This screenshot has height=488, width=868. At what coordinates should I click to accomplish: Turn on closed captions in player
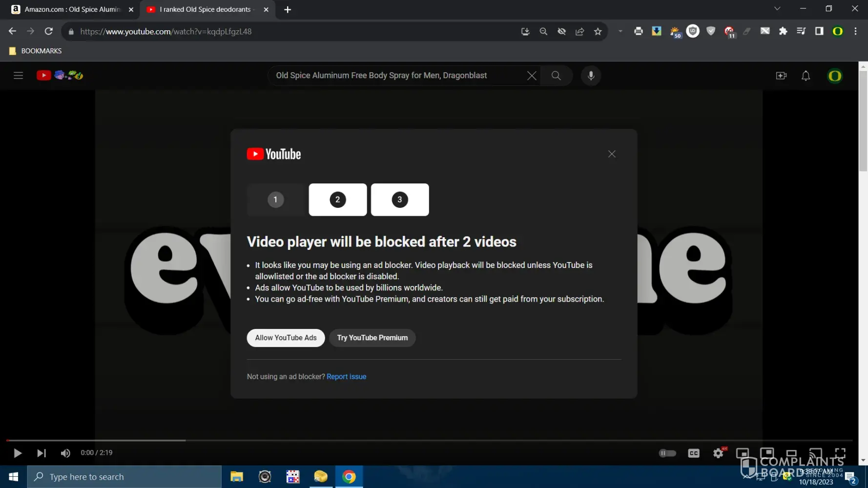click(693, 453)
